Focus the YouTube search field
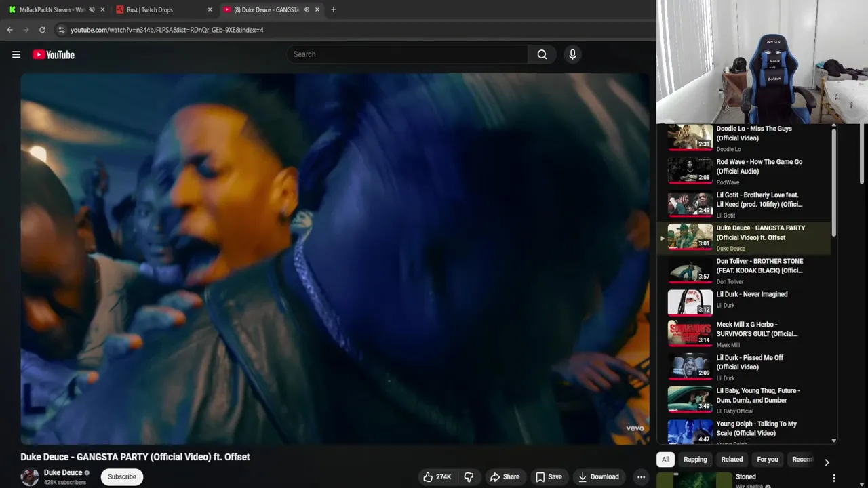 point(407,54)
